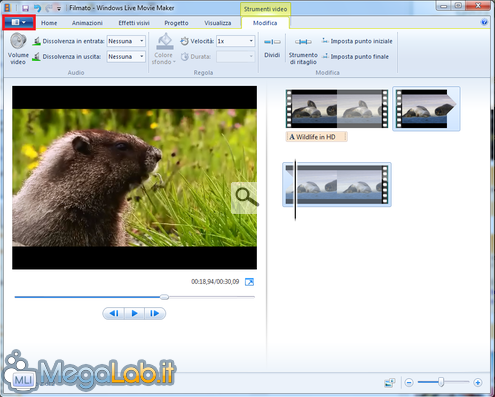Select the clip thumbnail in second row
This screenshot has width=495, height=397.
pyautogui.click(x=337, y=185)
